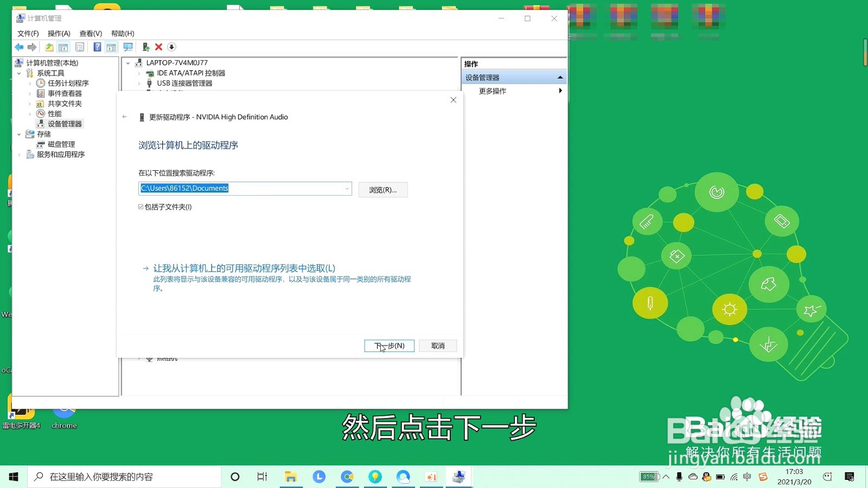Open Task View on the taskbar

click(262, 477)
